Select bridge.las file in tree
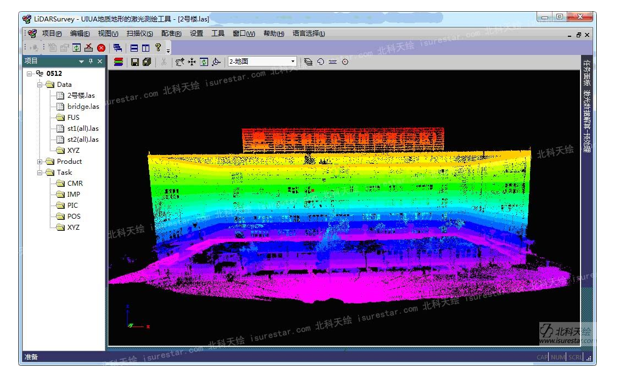This screenshot has width=620, height=371. 83,106
